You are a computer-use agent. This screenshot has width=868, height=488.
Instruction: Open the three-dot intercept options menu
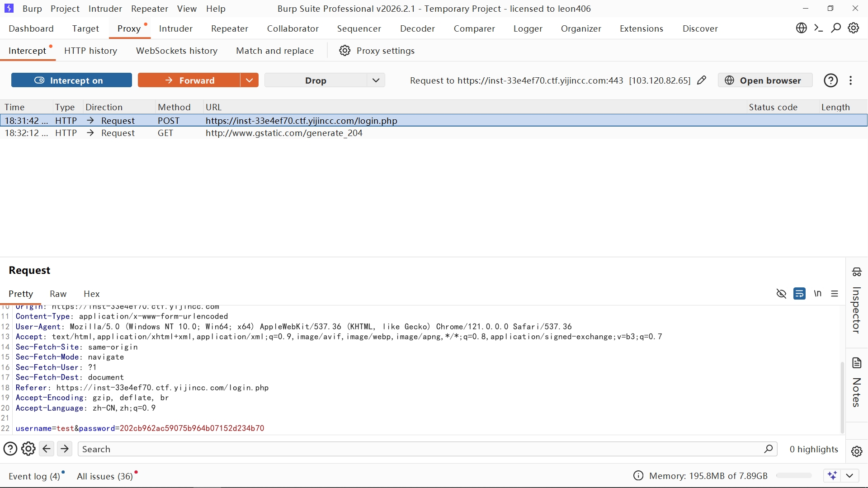click(851, 80)
